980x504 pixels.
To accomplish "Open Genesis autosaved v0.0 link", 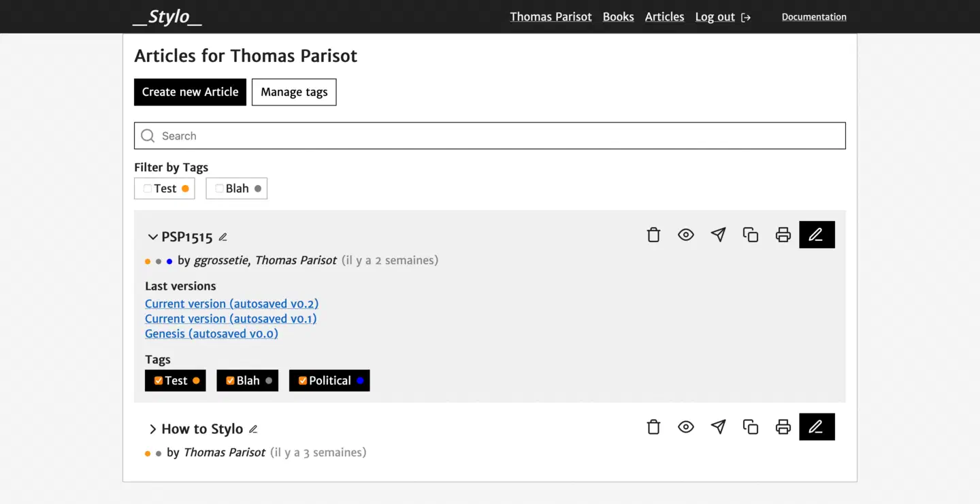I will pos(212,334).
